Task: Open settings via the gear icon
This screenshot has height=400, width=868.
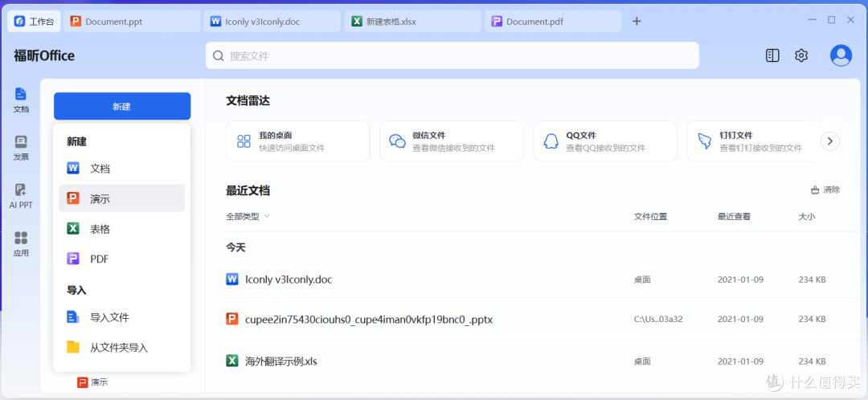Action: click(801, 55)
